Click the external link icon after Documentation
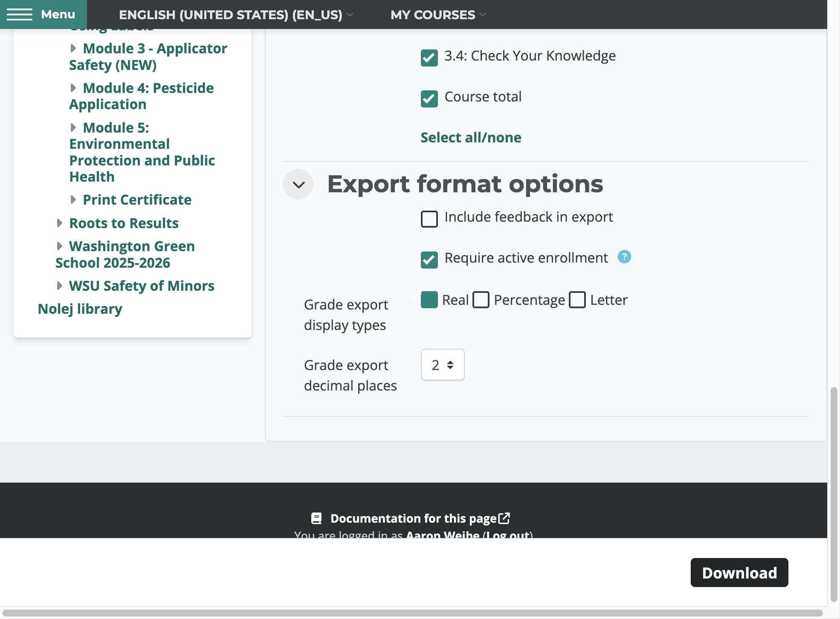Viewport: 840px width, 619px height. [504, 518]
